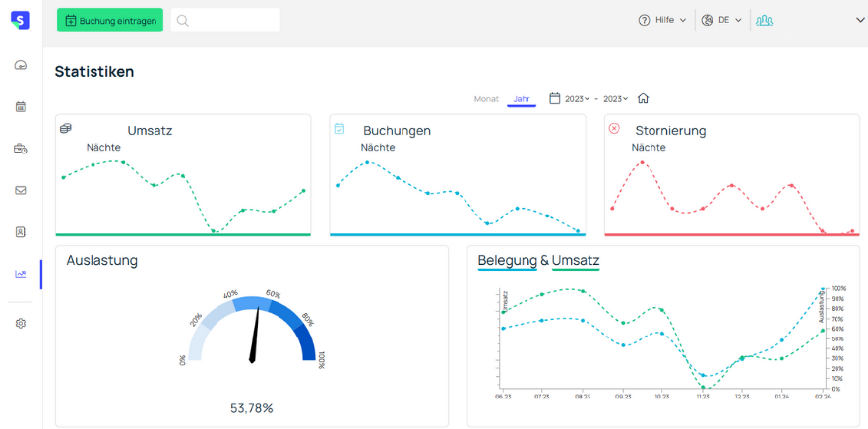Screen dimensions: 868x429
Task: Click the 08.23 x-axis label
Action: tap(583, 397)
